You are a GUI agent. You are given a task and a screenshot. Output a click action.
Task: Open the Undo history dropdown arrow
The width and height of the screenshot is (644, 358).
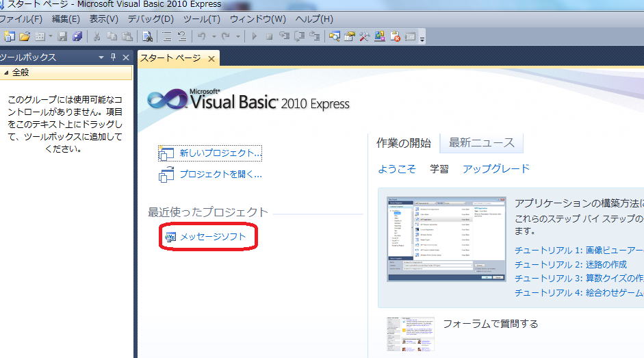pyautogui.click(x=214, y=36)
